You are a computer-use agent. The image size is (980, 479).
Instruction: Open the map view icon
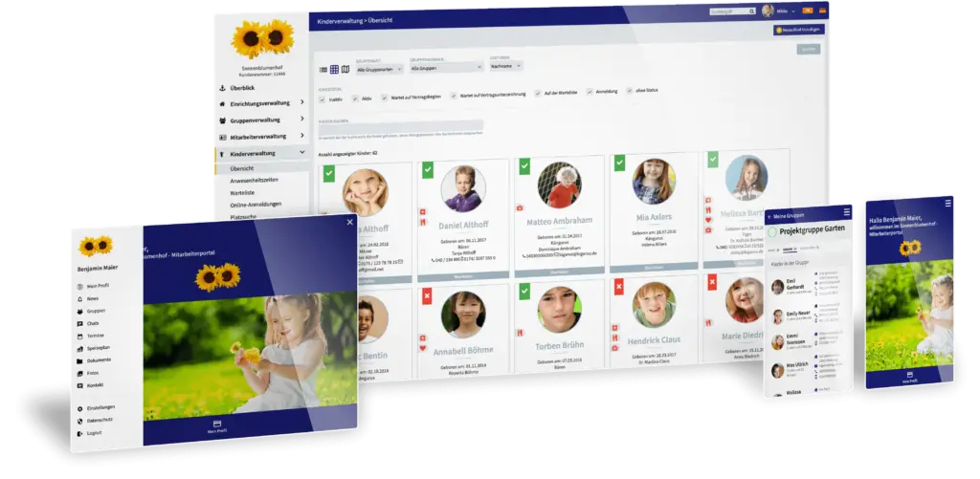click(345, 69)
